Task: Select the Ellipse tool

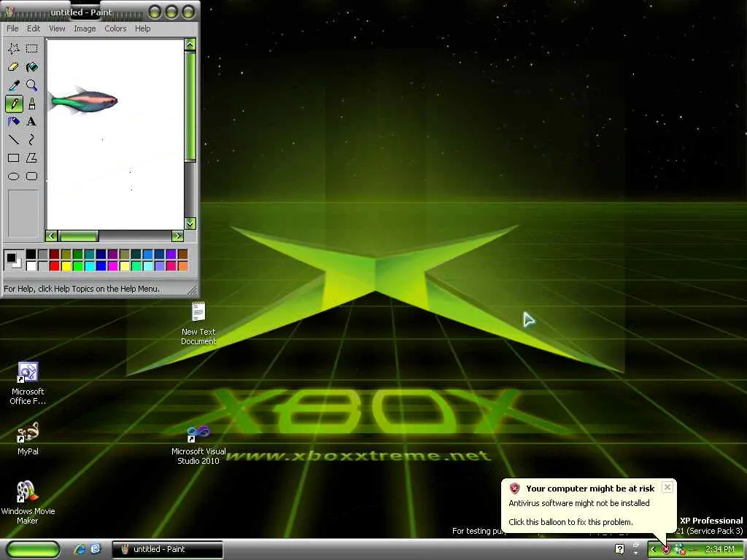Action: 13,176
